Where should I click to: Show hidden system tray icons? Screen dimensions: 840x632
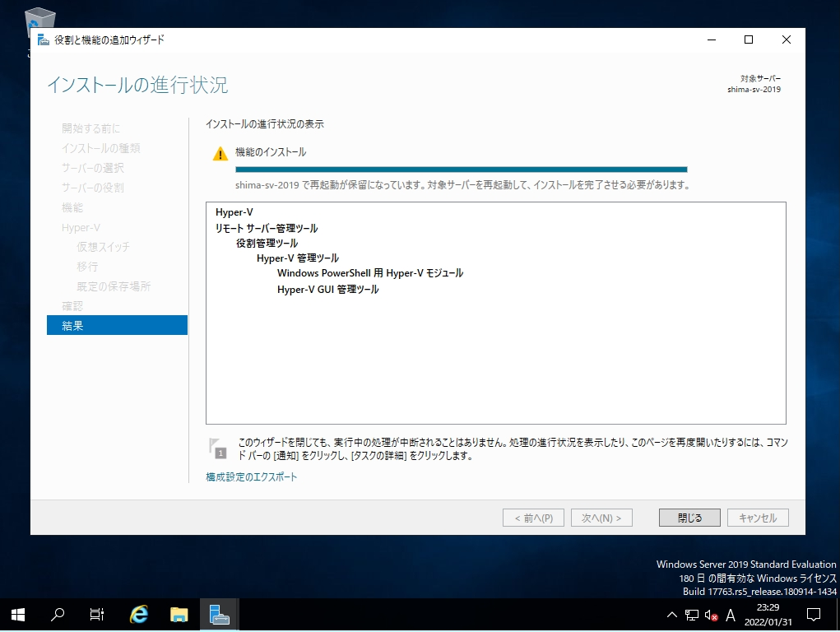point(672,615)
